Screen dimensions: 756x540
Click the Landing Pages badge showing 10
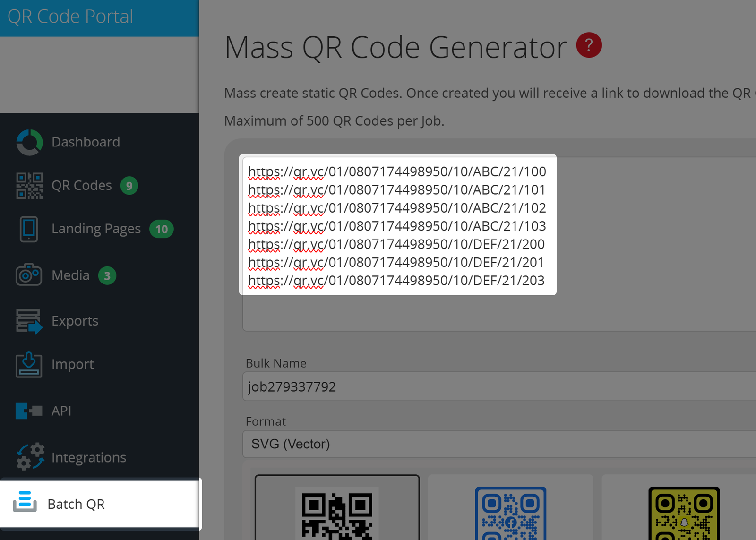(161, 229)
